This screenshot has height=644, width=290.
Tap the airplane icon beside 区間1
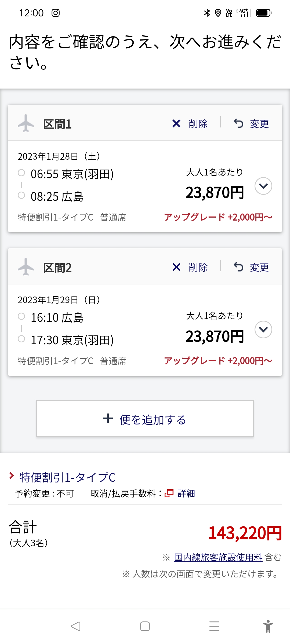(26, 124)
